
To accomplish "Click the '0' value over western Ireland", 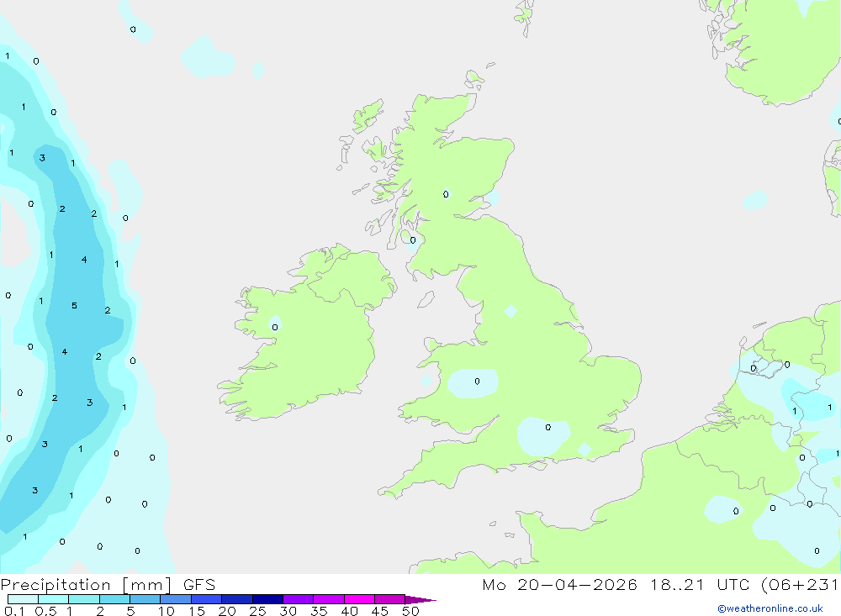I will (x=275, y=327).
